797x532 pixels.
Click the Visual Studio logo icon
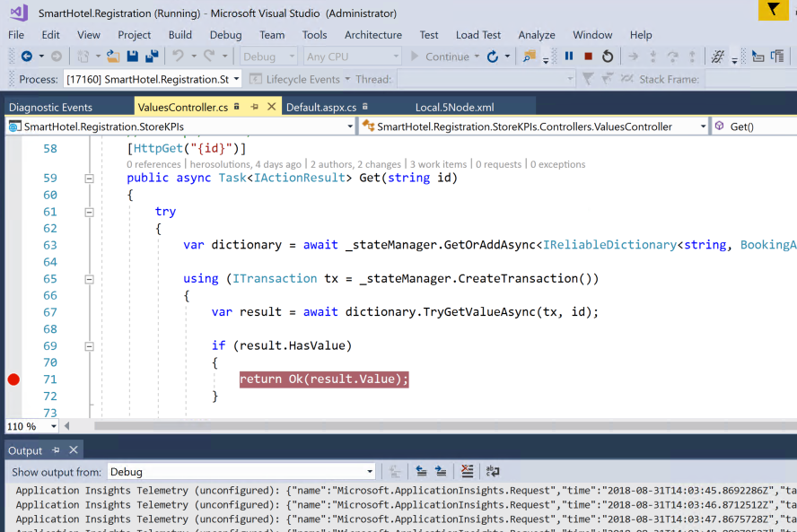point(19,13)
